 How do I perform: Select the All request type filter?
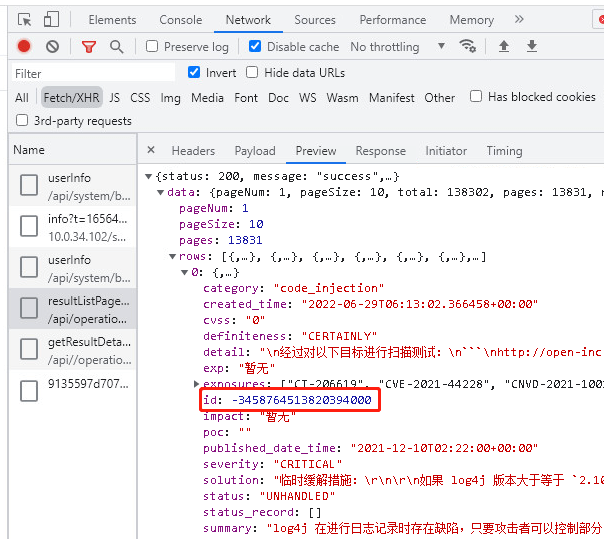click(x=22, y=97)
